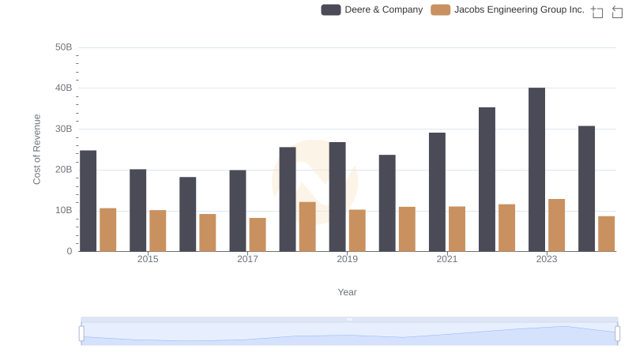The height and width of the screenshot is (364, 632).
Task: Select the Deere & Company 2015 bar
Action: (x=137, y=210)
